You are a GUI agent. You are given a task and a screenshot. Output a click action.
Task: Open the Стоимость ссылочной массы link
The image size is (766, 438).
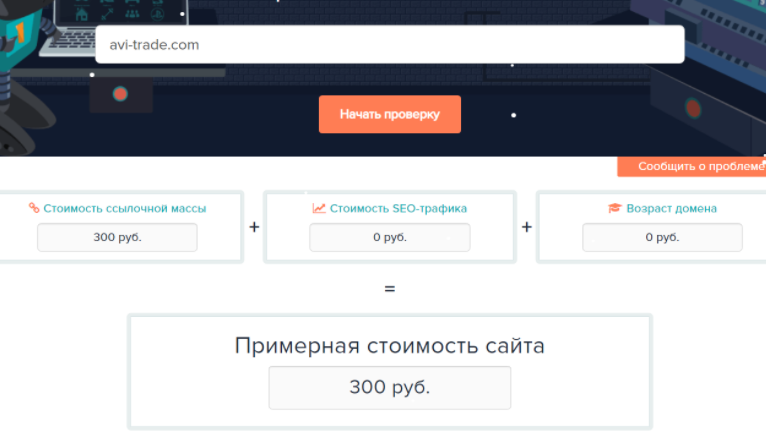tap(125, 209)
